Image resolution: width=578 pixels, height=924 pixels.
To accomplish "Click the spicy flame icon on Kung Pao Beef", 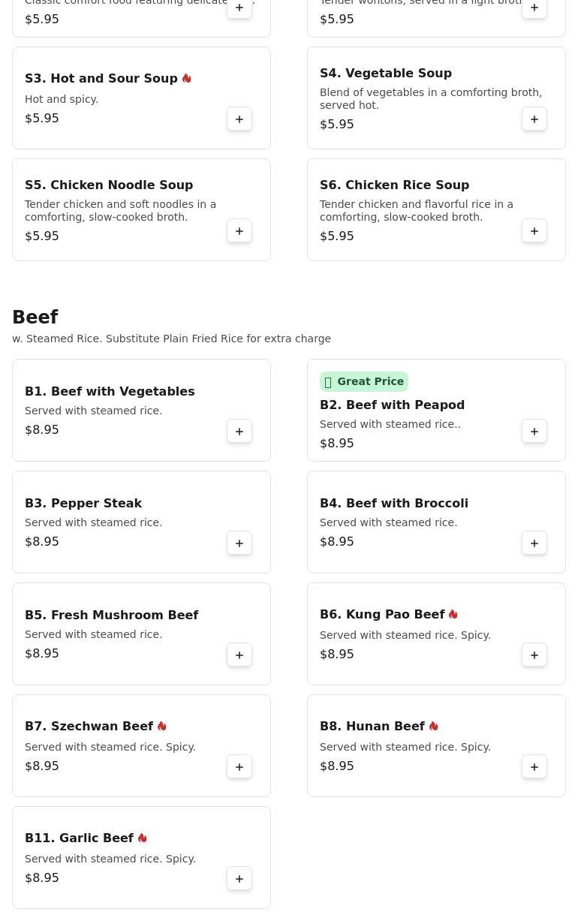I will pyautogui.click(x=453, y=615).
